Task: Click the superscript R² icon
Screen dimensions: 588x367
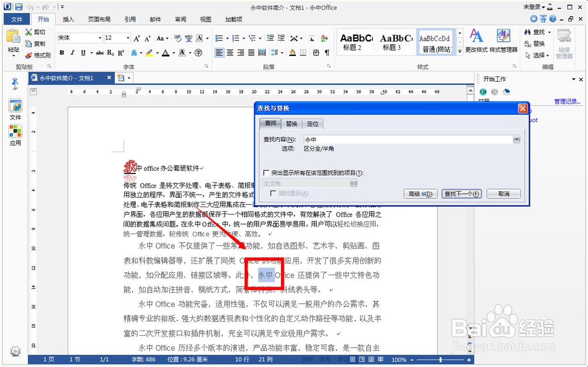Action: pos(121,53)
